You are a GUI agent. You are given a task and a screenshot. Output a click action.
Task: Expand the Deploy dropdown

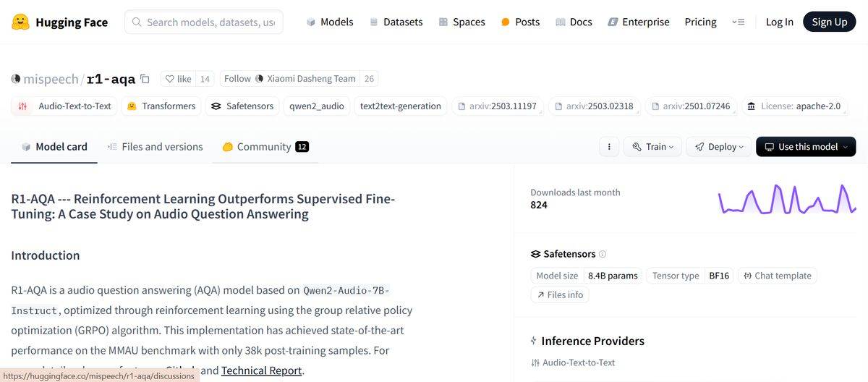(719, 147)
